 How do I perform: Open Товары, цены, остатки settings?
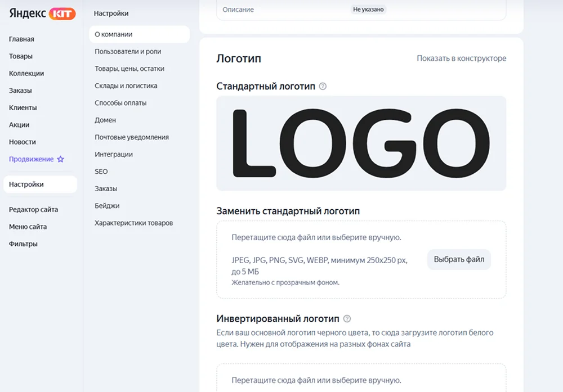click(x=129, y=69)
